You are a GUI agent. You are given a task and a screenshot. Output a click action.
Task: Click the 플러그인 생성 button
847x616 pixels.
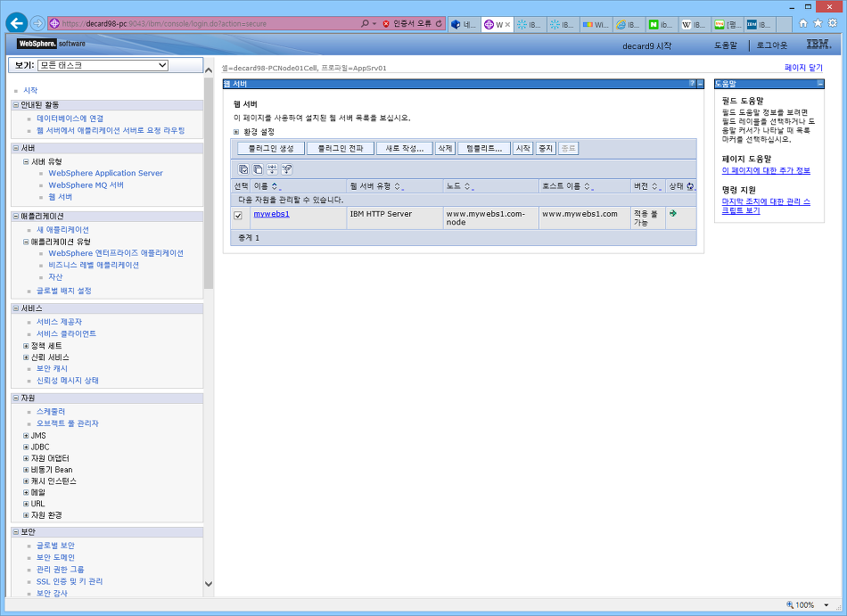coord(271,149)
